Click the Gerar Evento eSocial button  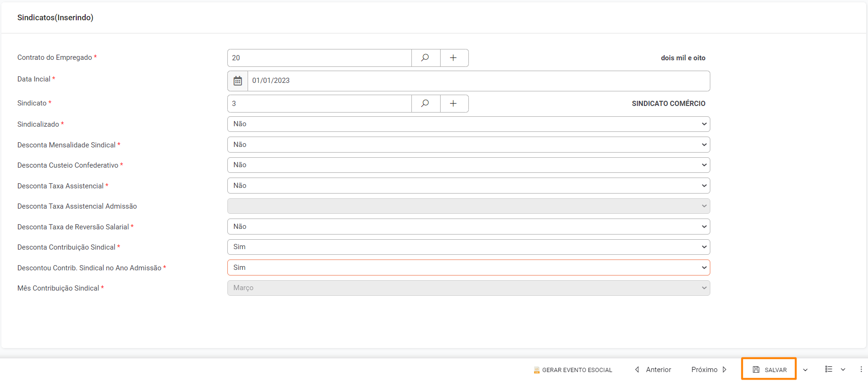pyautogui.click(x=573, y=370)
